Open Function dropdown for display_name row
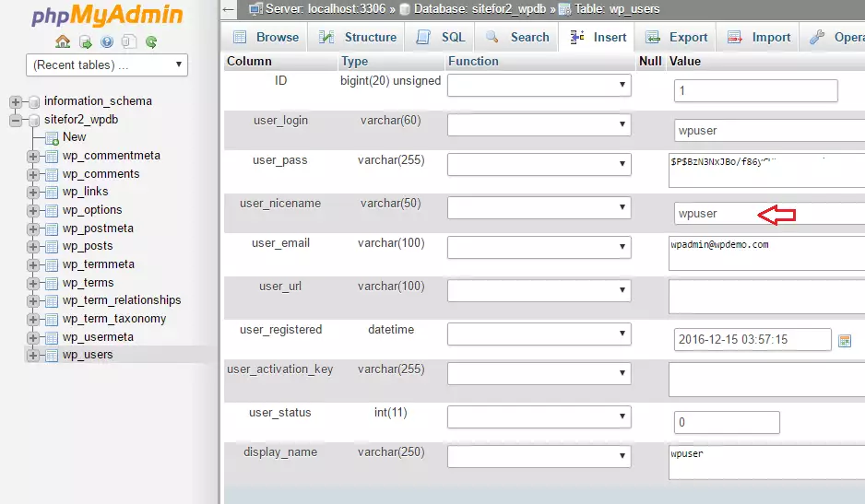This screenshot has width=865, height=504. pyautogui.click(x=539, y=456)
